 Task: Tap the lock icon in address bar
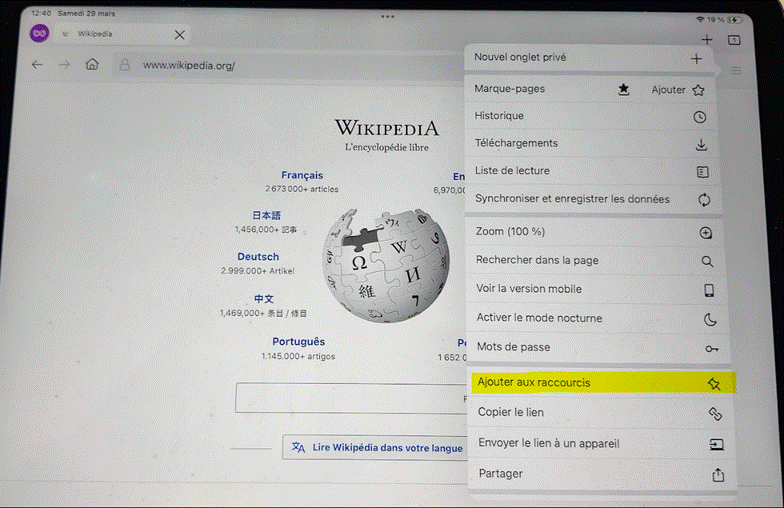pyautogui.click(x=124, y=64)
